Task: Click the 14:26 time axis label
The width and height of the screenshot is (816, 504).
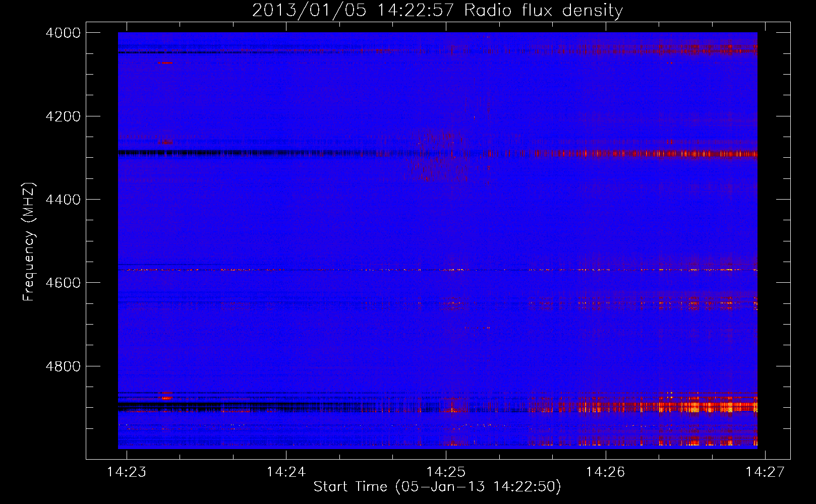Action: coord(605,472)
